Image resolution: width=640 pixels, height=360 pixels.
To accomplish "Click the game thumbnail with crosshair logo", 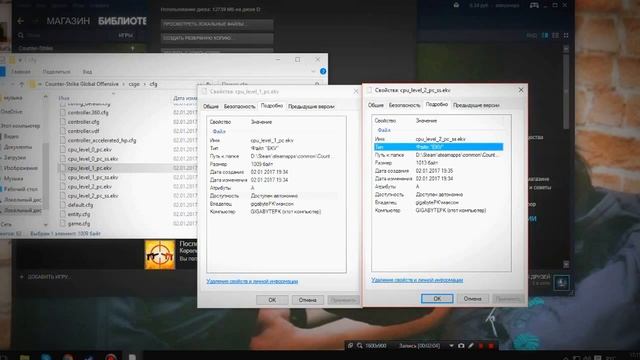I will point(160,255).
